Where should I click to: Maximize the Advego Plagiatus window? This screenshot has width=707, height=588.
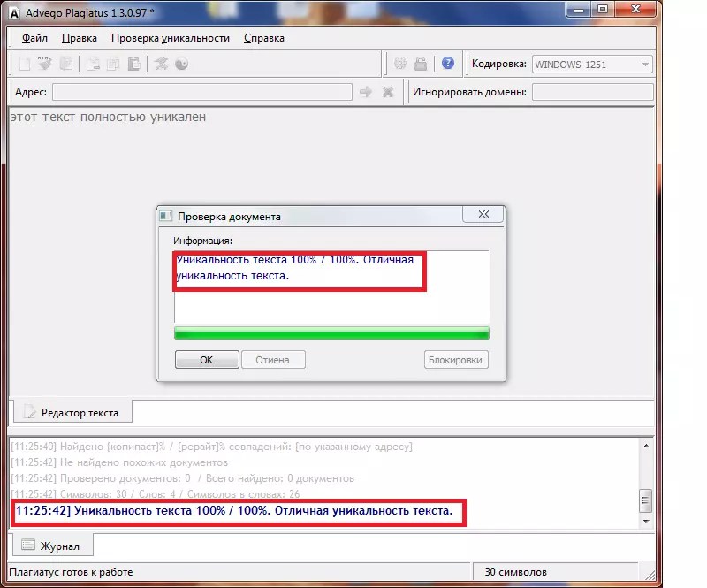pyautogui.click(x=603, y=10)
